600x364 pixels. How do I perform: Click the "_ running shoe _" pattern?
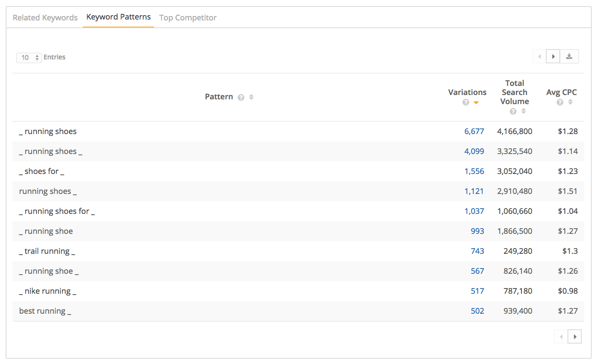pos(49,271)
